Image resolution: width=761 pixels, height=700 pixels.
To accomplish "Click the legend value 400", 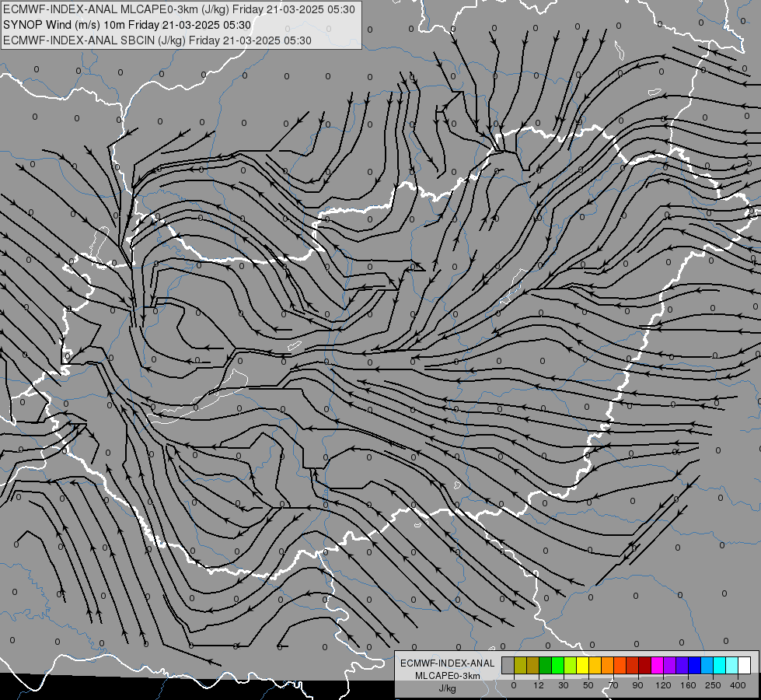I will 738,685.
